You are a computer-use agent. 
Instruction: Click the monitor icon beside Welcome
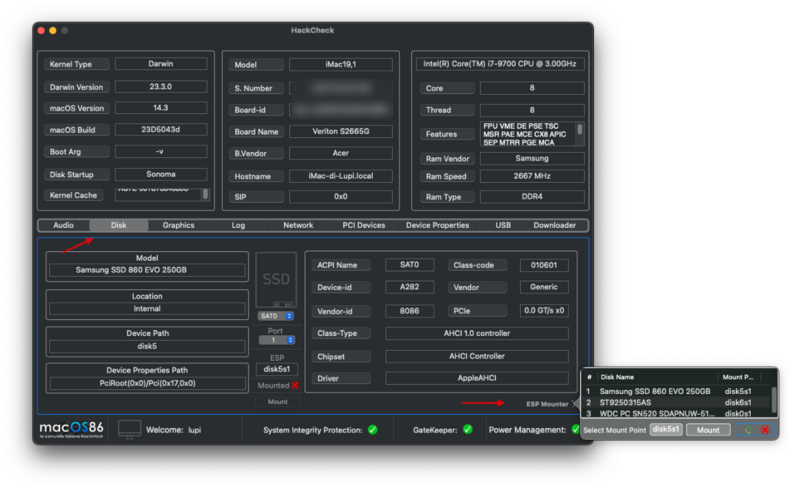[130, 429]
